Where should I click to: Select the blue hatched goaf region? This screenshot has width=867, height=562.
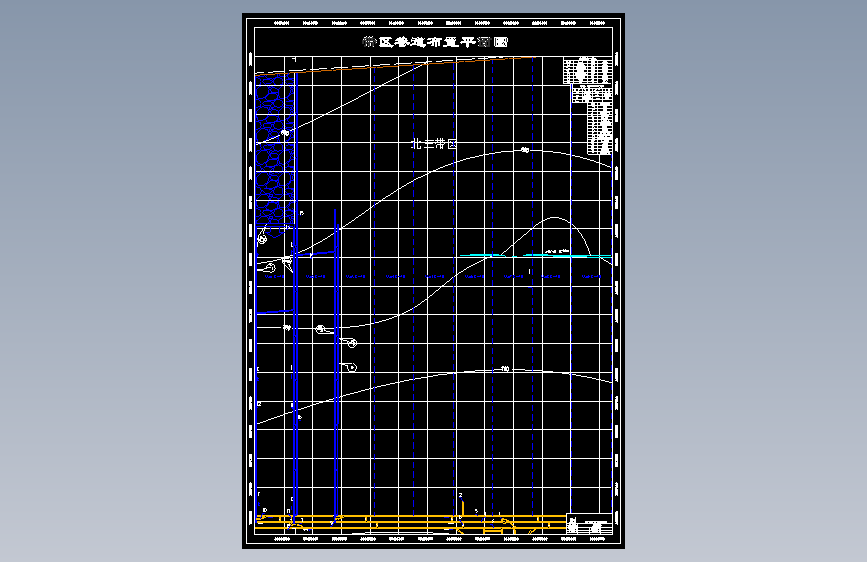pyautogui.click(x=275, y=149)
